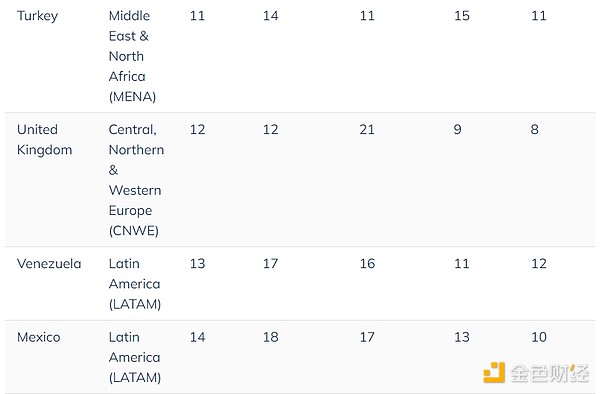Click the value 15 in the Turkey row
Image resolution: width=600 pixels, height=394 pixels.
[462, 16]
